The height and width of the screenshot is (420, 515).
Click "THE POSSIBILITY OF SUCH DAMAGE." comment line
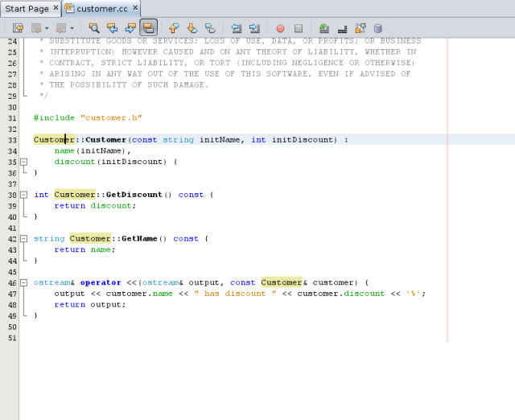coord(129,84)
